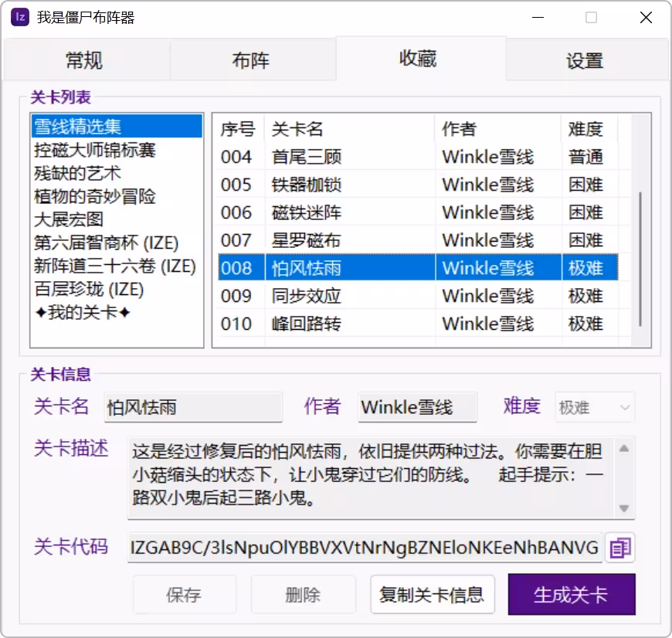The image size is (672, 638).
Task: Click description scrollbar up arrow
Action: pyautogui.click(x=624, y=449)
